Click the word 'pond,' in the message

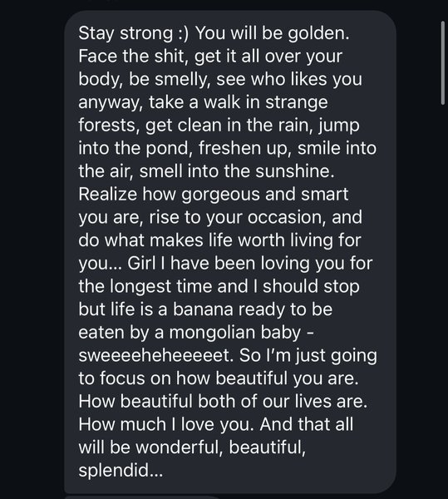click(x=167, y=149)
